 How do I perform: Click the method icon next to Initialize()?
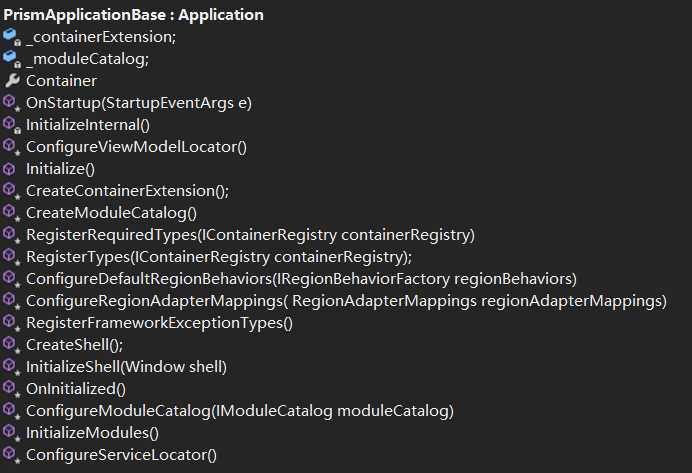[x=9, y=169]
